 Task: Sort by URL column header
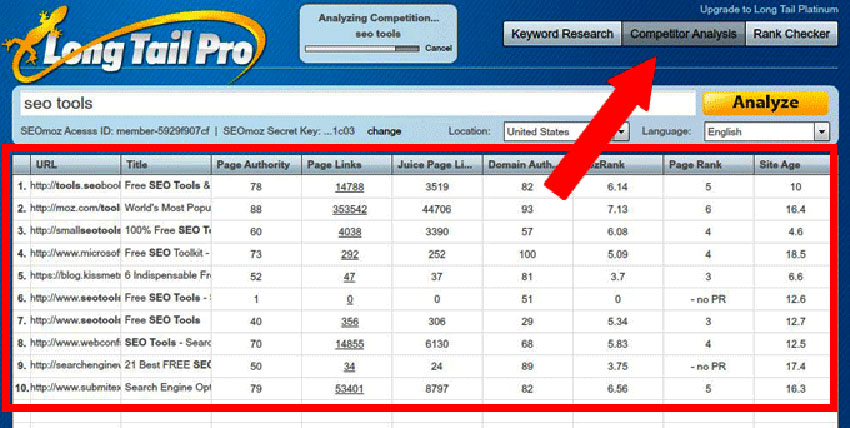coord(75,165)
